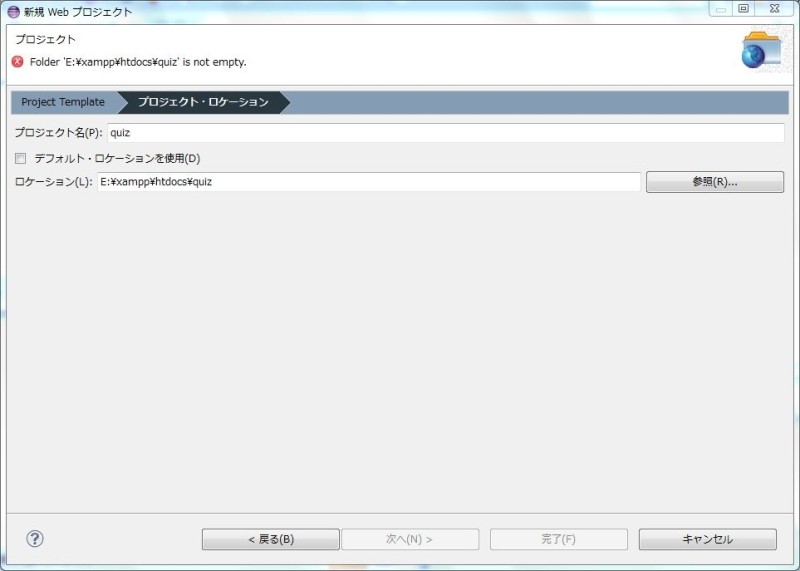The image size is (800, 571).
Task: Click the プロジェクト heading text
Action: [45, 39]
